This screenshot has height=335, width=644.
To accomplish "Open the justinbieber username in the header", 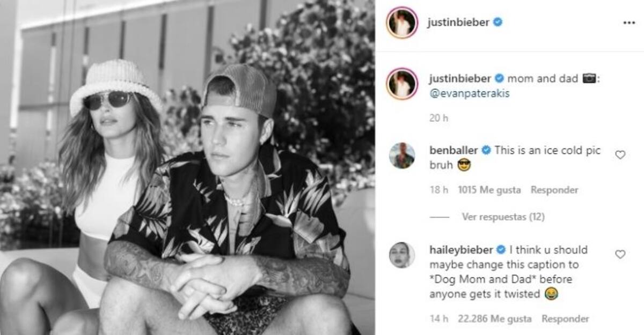I will (459, 23).
